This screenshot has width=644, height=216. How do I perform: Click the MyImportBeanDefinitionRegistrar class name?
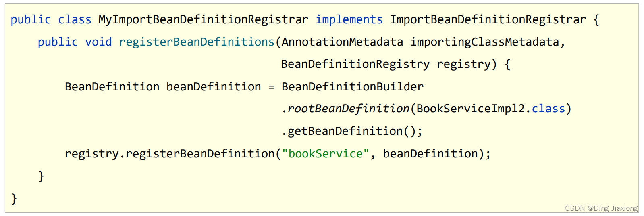tap(204, 19)
